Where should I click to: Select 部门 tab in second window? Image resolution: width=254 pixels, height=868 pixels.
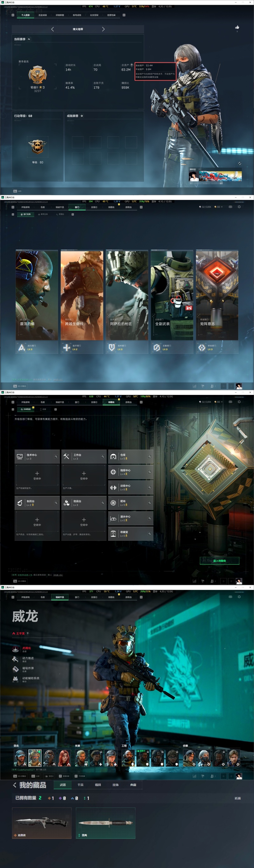click(x=77, y=207)
